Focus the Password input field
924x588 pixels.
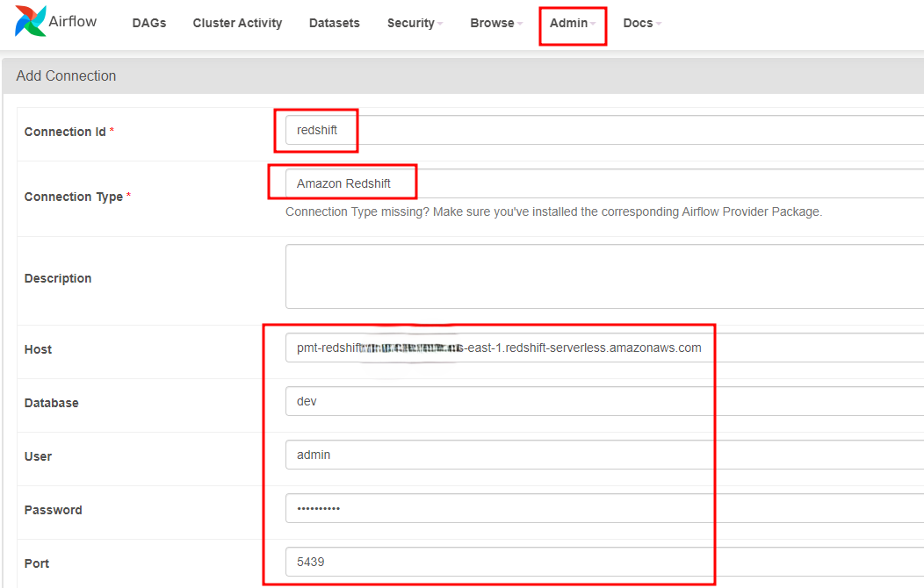pyautogui.click(x=604, y=508)
